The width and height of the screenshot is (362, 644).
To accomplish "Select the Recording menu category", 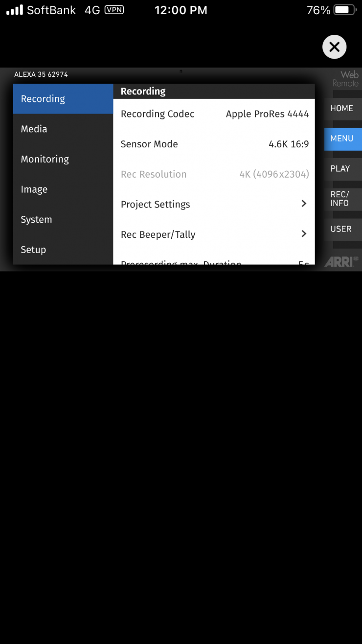I will pos(63,99).
